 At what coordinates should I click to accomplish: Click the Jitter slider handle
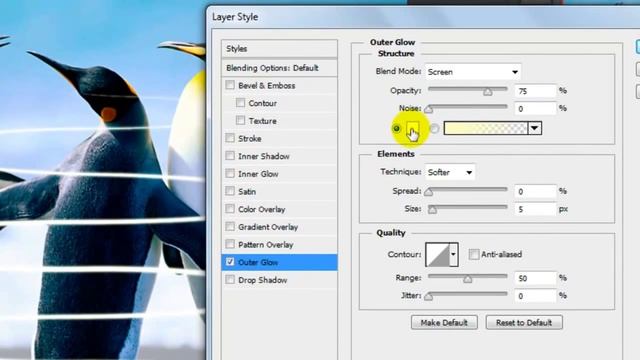coord(429,297)
